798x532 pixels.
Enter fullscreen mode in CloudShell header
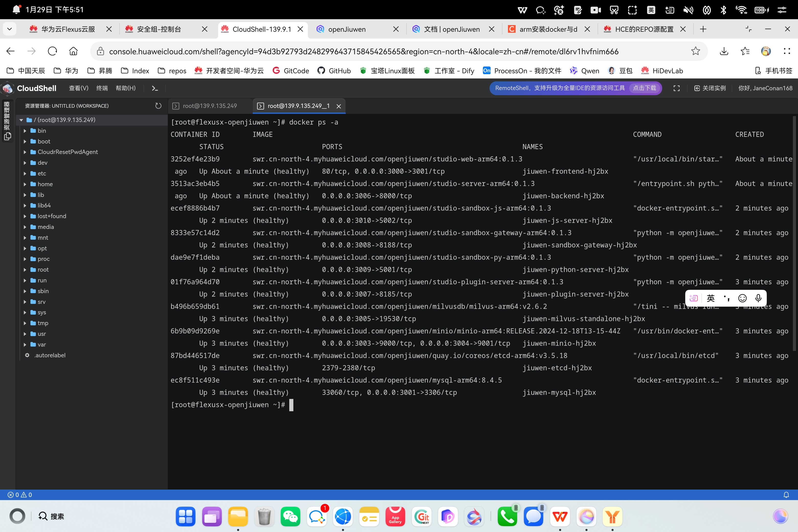pos(676,88)
